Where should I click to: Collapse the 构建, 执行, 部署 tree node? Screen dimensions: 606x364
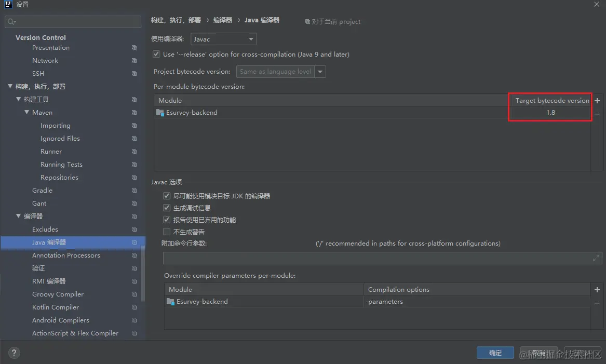[10, 86]
